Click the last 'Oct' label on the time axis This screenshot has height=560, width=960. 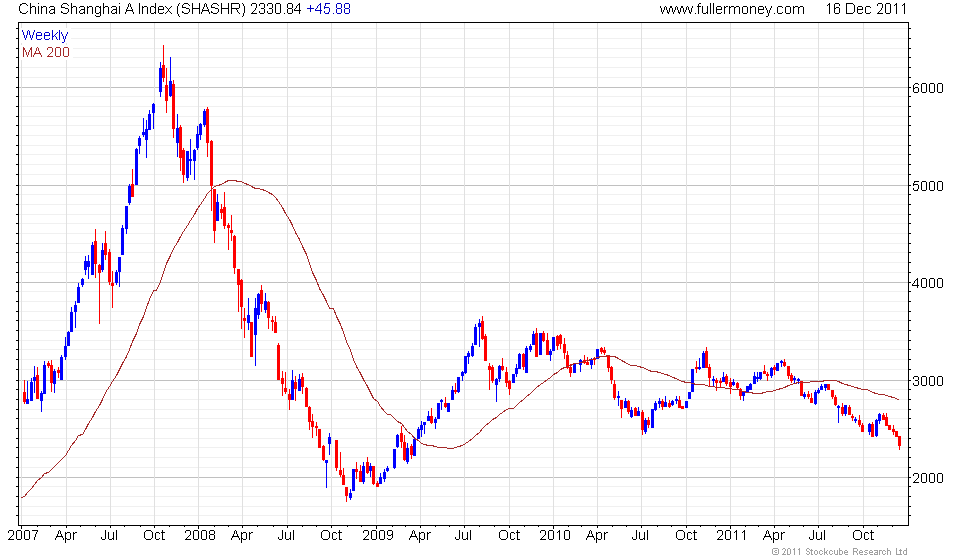863,536
